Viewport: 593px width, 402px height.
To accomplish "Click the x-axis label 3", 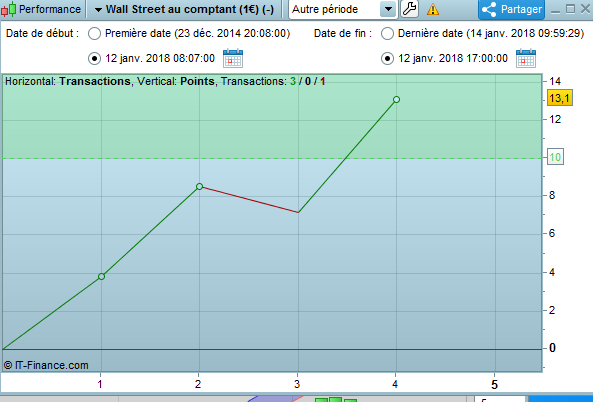I will (297, 384).
